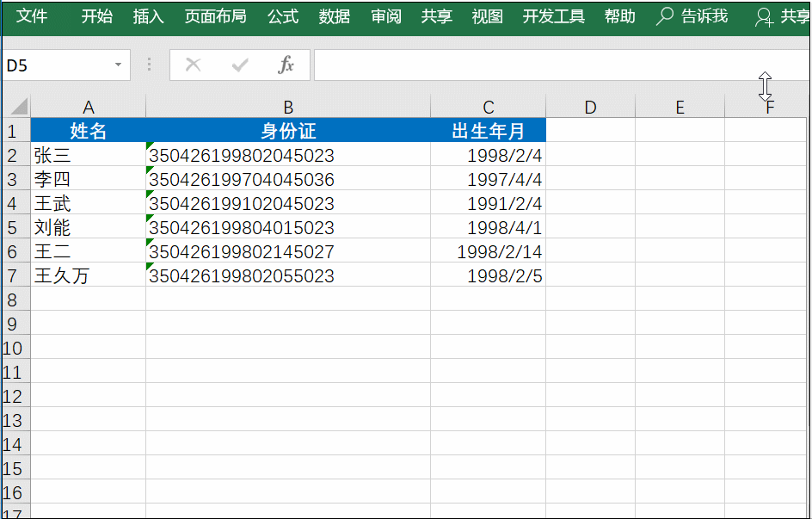Open the 文件 menu tab
Image resolution: width=812 pixels, height=519 pixels.
click(x=32, y=16)
